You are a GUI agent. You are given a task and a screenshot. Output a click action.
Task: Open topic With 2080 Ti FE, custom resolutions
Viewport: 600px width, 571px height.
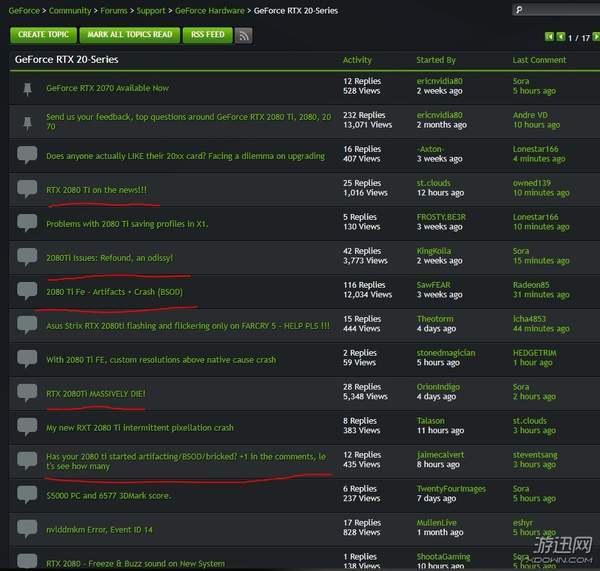[161, 360]
